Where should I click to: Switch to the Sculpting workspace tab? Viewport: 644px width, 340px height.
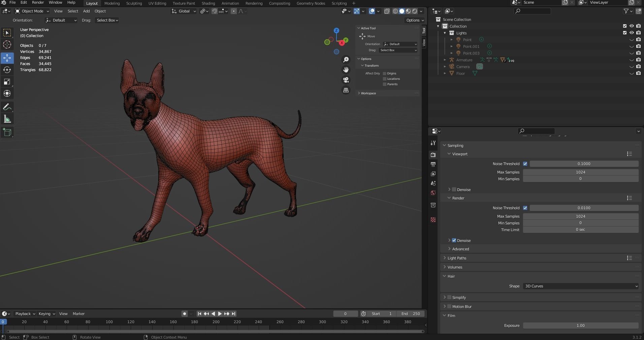coord(134,3)
